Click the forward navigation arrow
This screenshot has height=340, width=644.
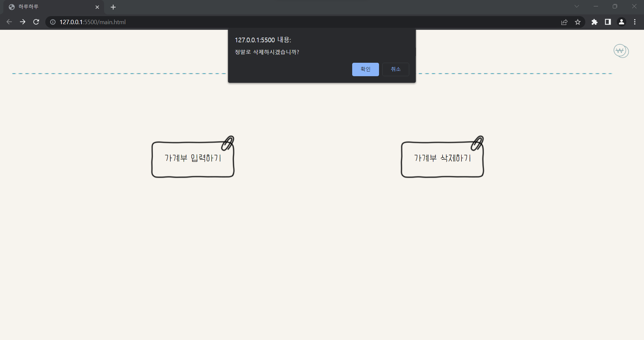(22, 22)
